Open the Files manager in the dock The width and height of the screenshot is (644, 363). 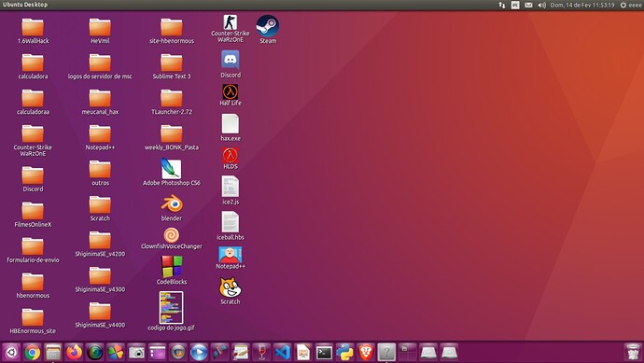click(x=53, y=353)
